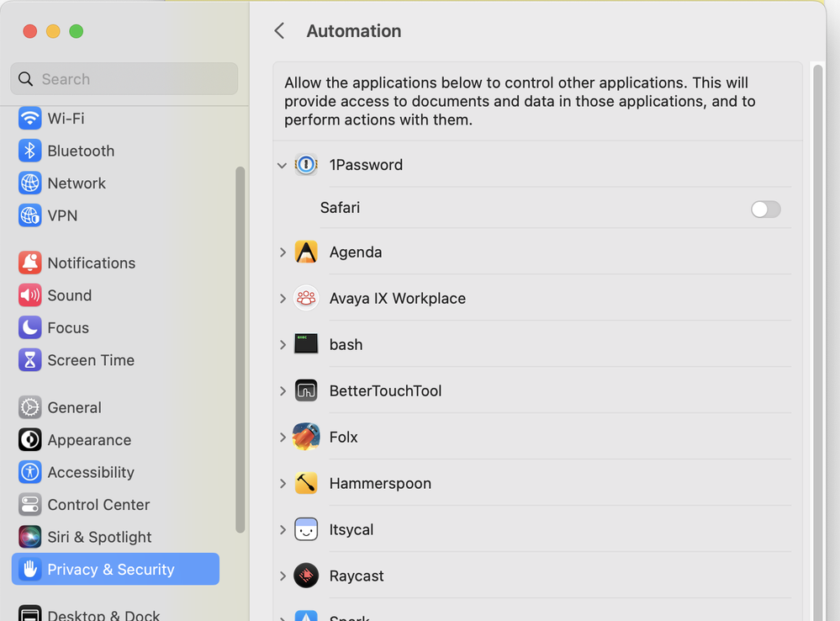Screen dimensions: 840x621
Task: Expand the Raycast row chevron
Action: pos(283,576)
